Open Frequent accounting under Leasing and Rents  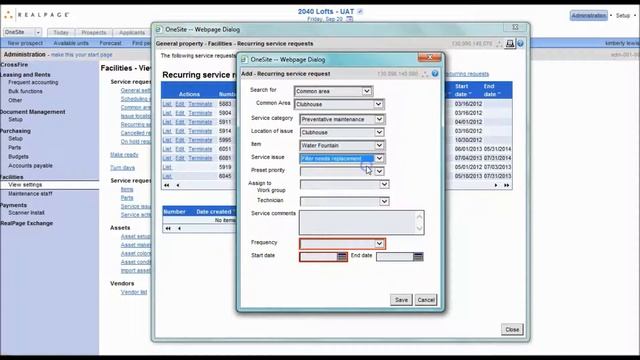[x=33, y=82]
